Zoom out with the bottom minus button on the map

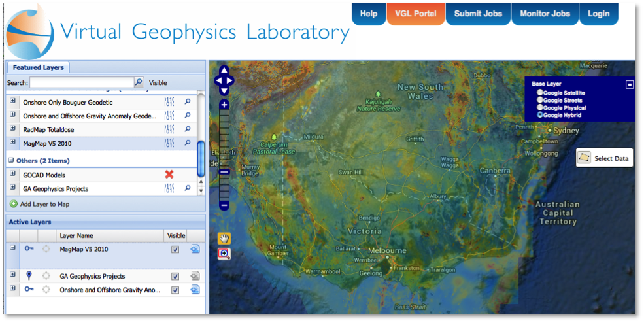click(224, 205)
